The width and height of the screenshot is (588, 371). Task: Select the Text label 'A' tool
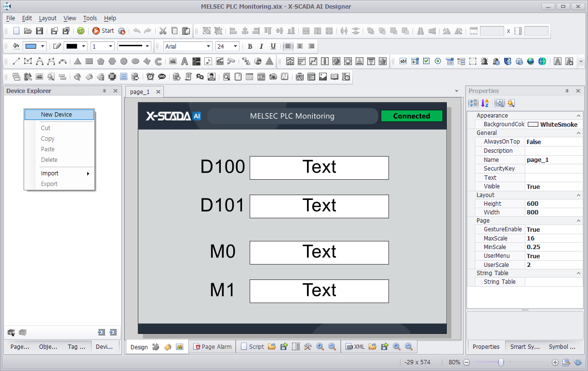click(x=184, y=61)
